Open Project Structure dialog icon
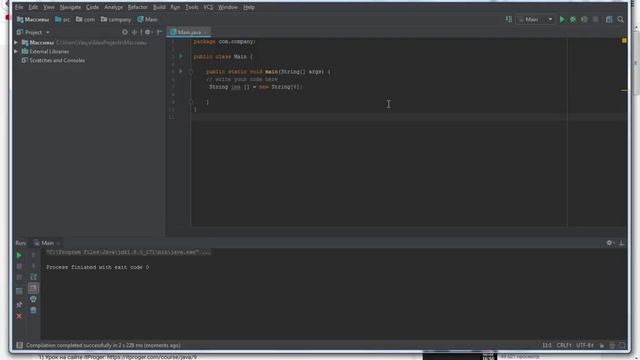Viewport: 640px width, 360px height. tap(609, 19)
